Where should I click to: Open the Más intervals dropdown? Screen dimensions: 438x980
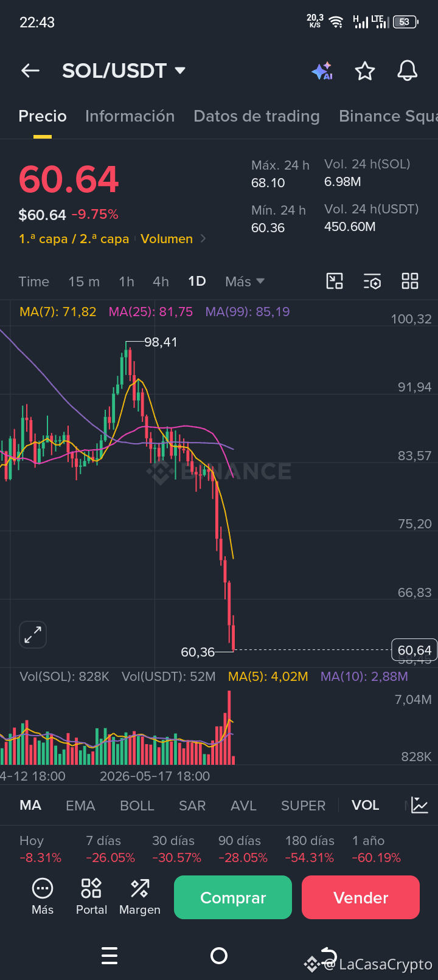[x=245, y=281]
